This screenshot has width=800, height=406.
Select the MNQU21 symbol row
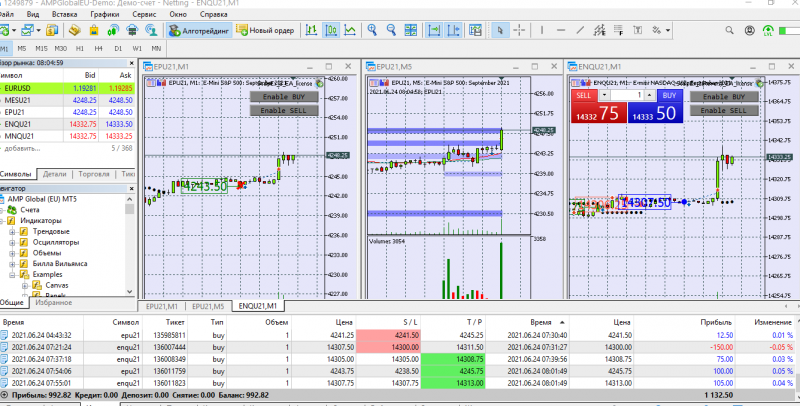67,136
